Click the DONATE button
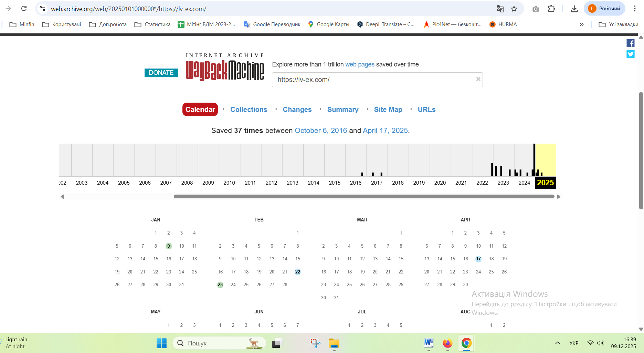 point(161,73)
